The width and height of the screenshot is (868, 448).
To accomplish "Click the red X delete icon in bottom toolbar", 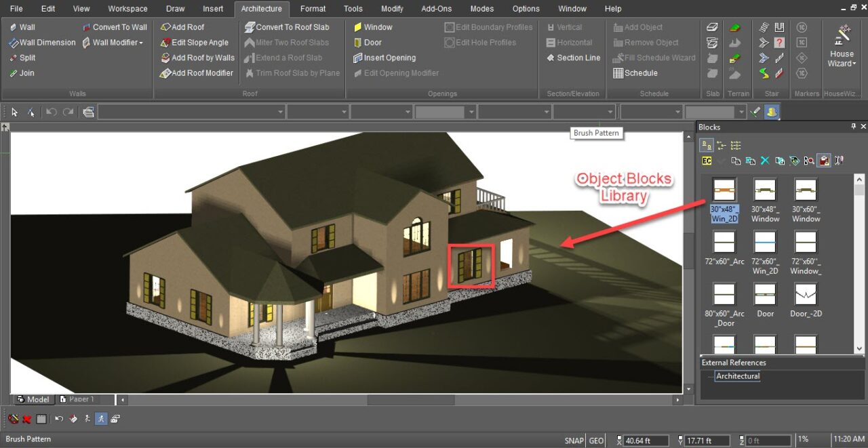I will (27, 419).
